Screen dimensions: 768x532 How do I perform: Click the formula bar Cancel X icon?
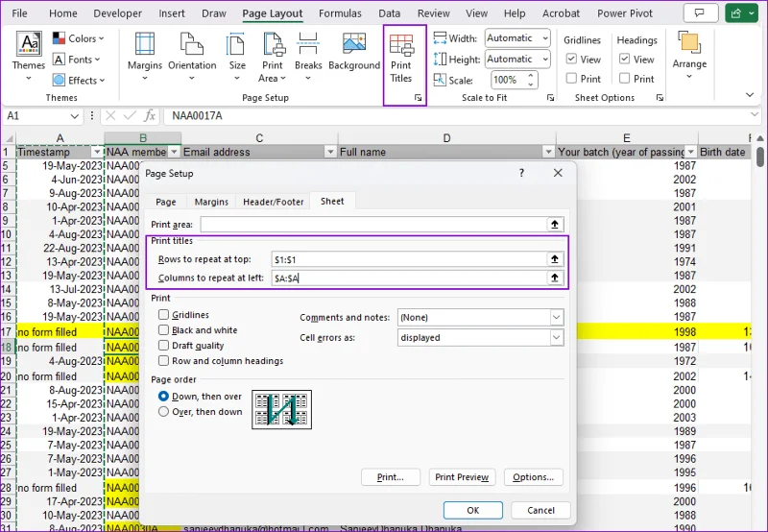[110, 115]
